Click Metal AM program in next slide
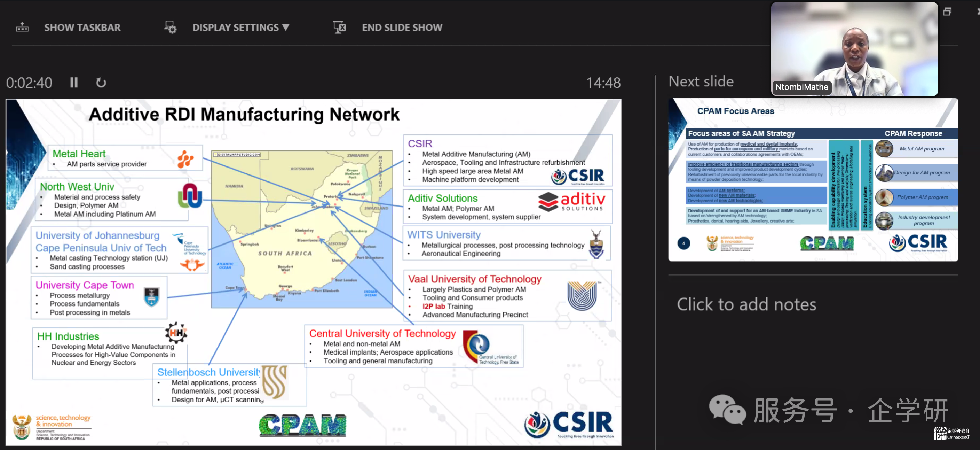This screenshot has height=450, width=980. click(x=922, y=149)
